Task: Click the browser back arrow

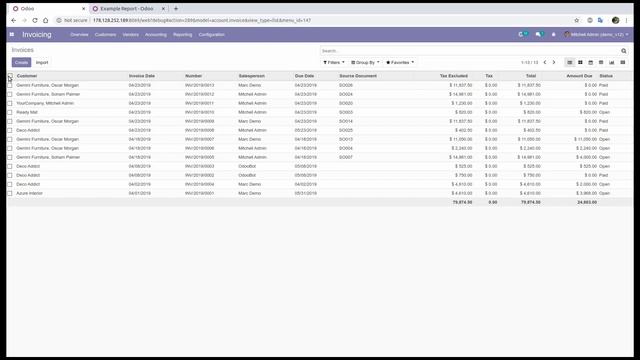Action: pos(13,20)
